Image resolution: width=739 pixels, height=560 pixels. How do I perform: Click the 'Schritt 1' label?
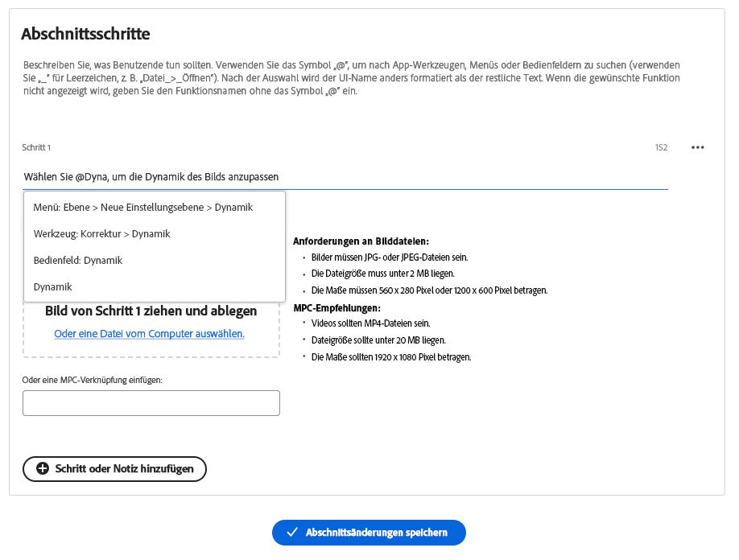coord(36,148)
